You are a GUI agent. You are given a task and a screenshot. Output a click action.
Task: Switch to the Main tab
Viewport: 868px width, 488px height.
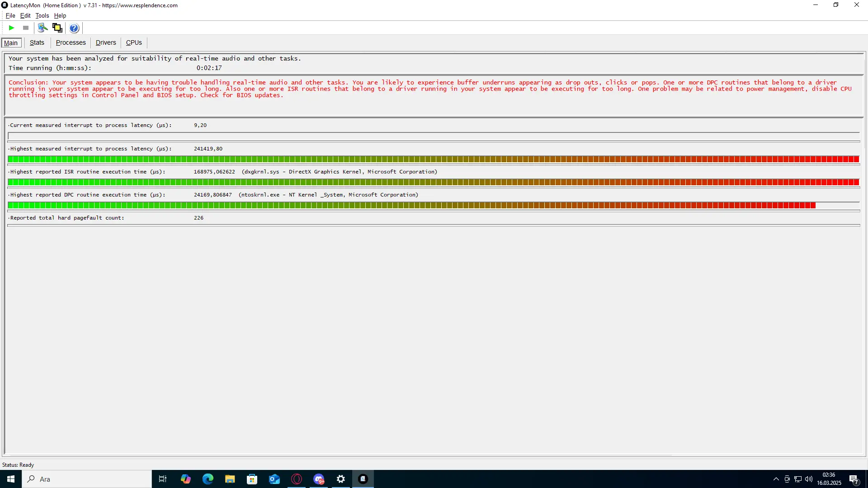pos(11,43)
